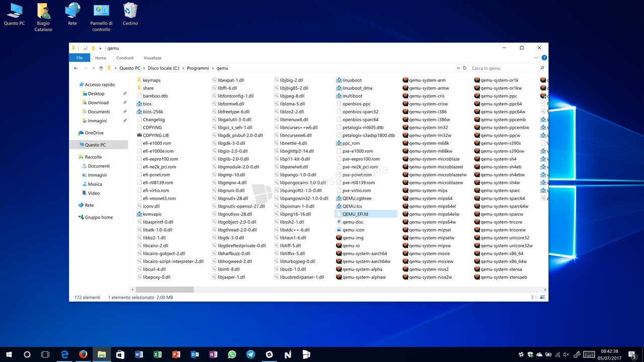Click search magnifier icon in Cerca box

542,68
